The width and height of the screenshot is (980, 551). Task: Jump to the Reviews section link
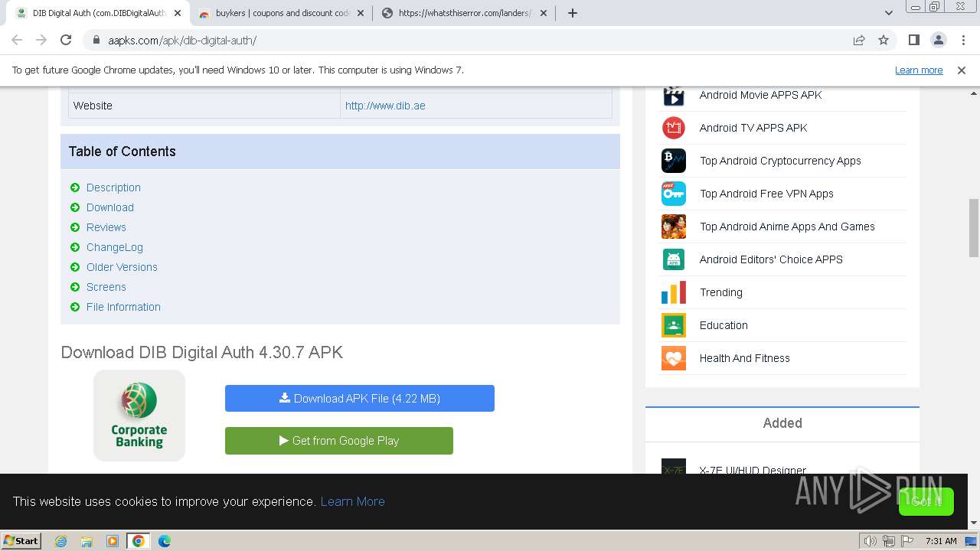[x=106, y=227]
